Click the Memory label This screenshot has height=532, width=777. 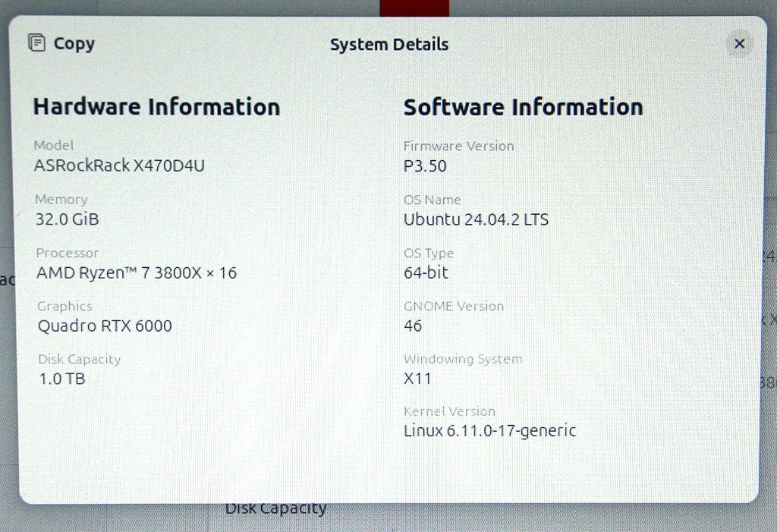coord(61,200)
